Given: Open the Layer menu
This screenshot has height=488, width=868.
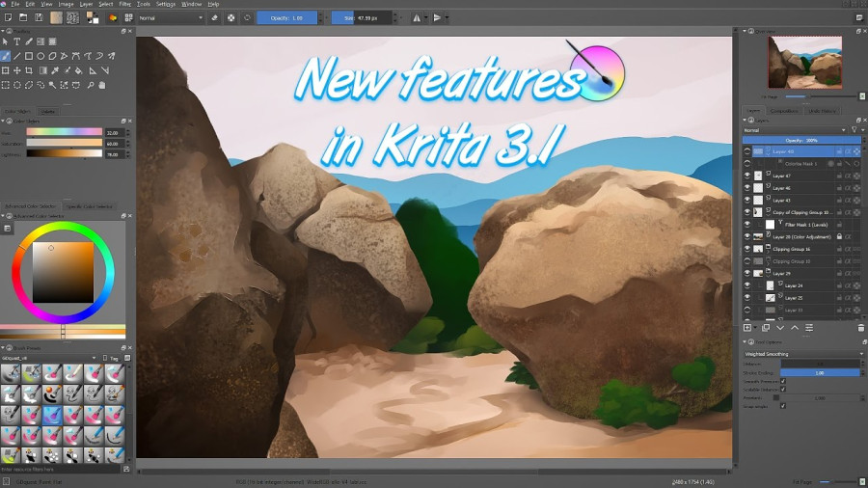Looking at the screenshot, I should coord(87,4).
